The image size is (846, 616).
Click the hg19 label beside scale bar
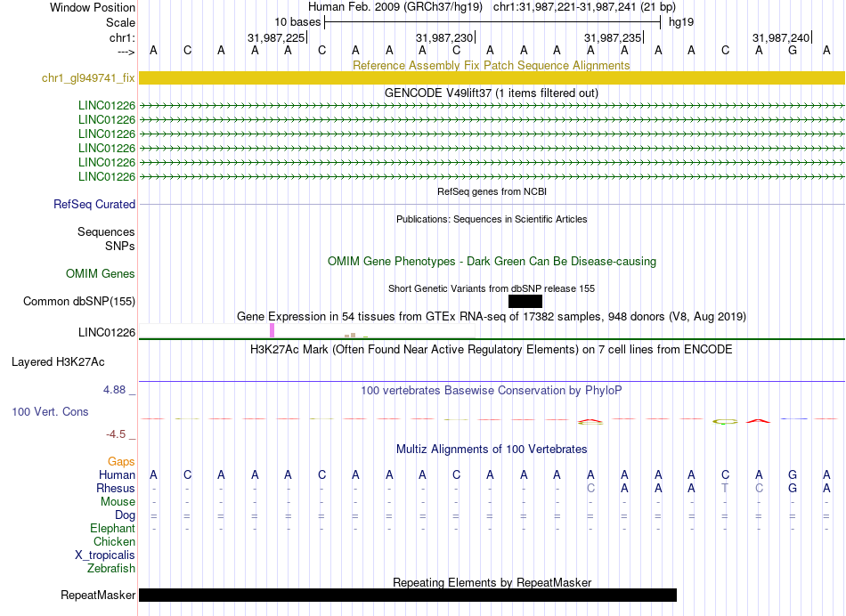point(681,22)
